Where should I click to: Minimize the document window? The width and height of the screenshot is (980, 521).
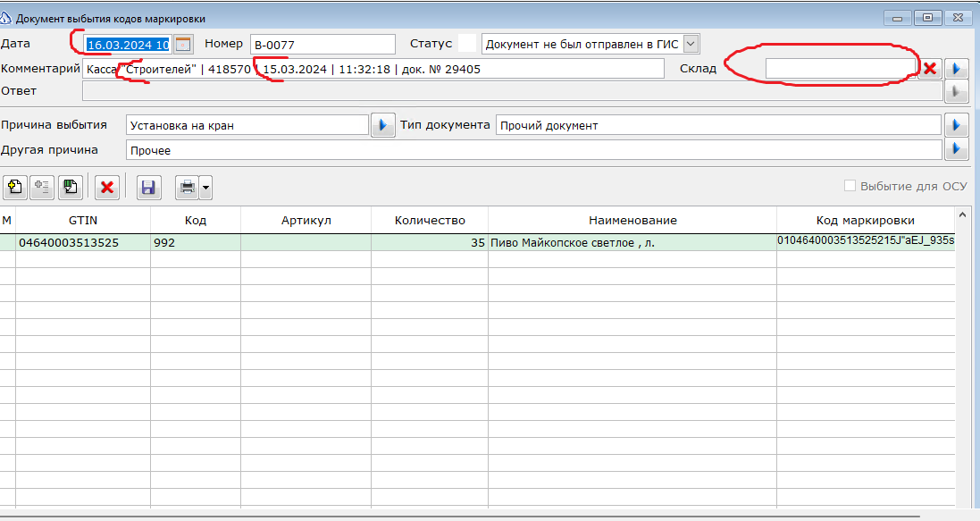pos(898,18)
